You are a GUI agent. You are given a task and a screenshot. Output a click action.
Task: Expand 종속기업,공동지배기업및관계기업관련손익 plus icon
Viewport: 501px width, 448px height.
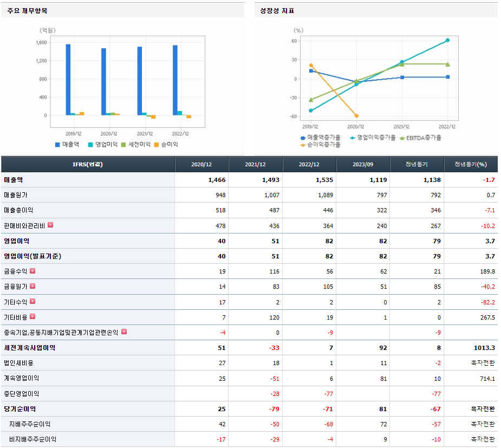coord(124,332)
